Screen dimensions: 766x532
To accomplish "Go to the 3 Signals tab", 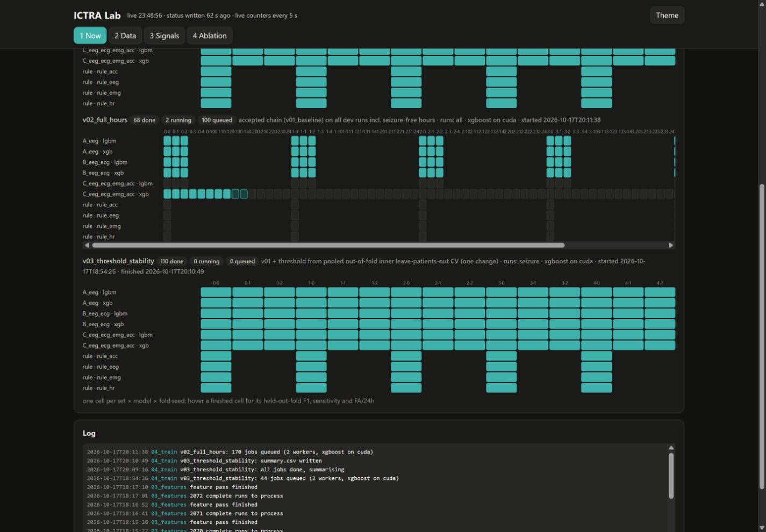I will click(x=164, y=36).
